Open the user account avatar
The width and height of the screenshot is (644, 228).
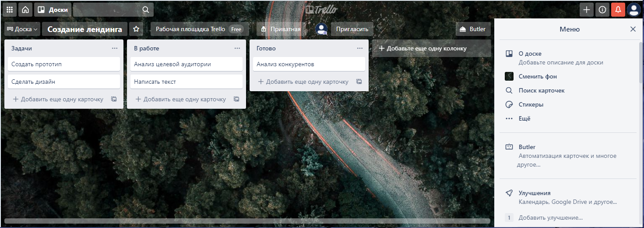[x=634, y=10]
